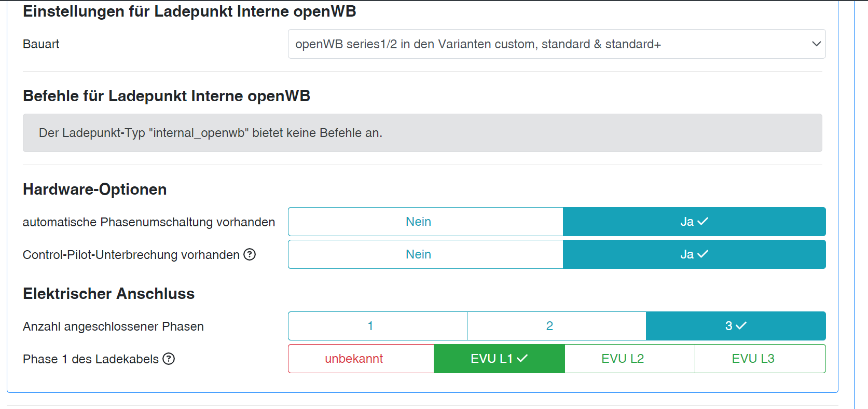This screenshot has height=409, width=868.
Task: Set Control-Pilot-Unterbrechung to Ja
Action: [x=694, y=254]
